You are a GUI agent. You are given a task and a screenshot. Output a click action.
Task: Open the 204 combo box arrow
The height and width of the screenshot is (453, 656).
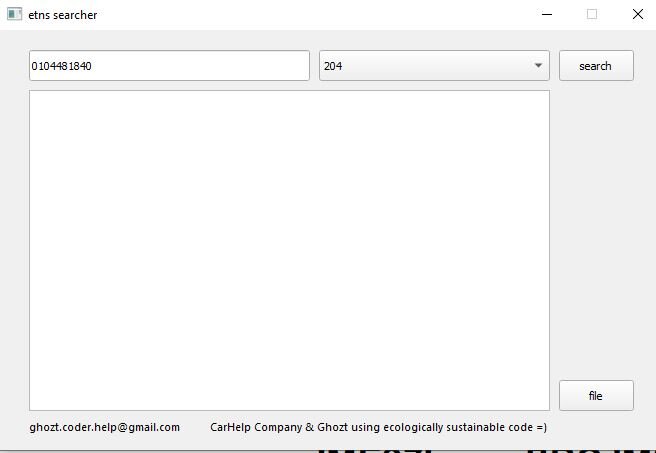[x=538, y=66]
